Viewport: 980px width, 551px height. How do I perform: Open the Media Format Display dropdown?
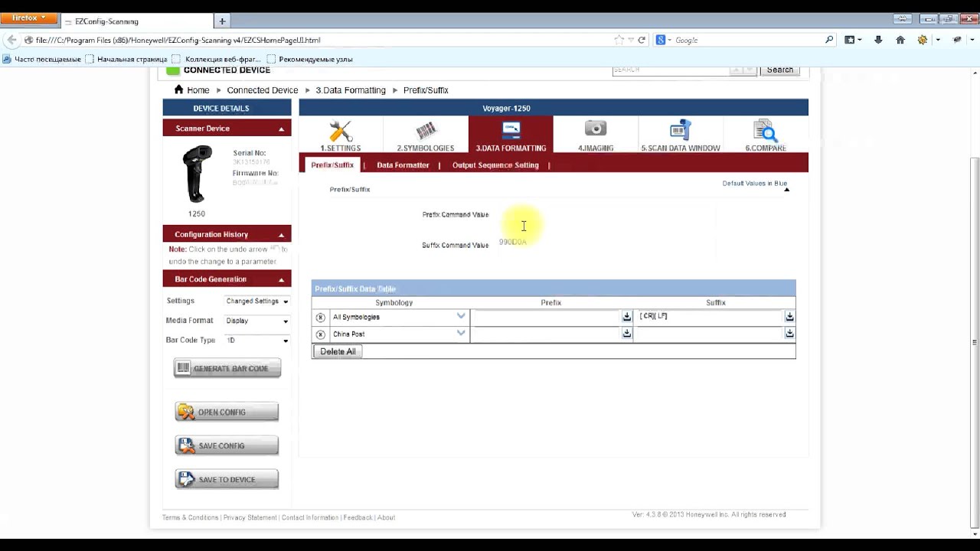pos(257,321)
